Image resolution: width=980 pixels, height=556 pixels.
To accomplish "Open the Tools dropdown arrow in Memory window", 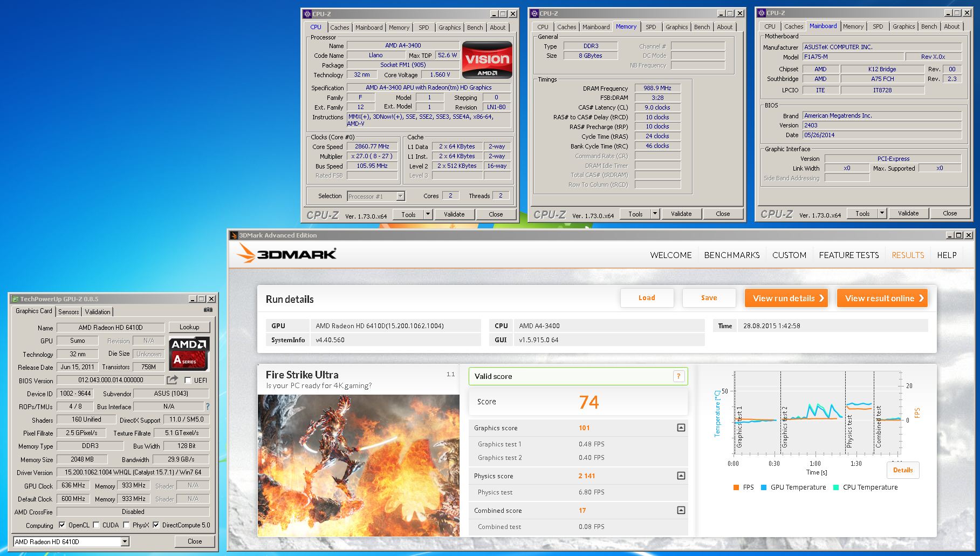I will pyautogui.click(x=655, y=214).
